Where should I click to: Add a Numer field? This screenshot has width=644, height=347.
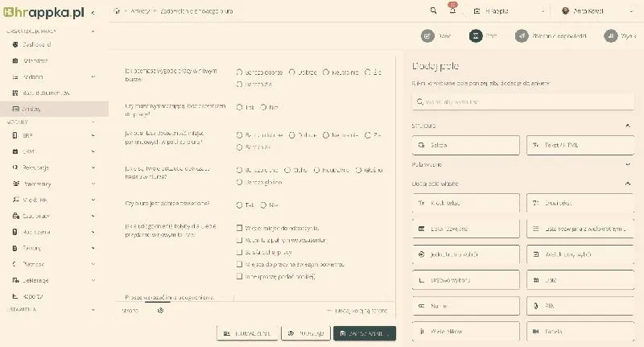click(466, 306)
